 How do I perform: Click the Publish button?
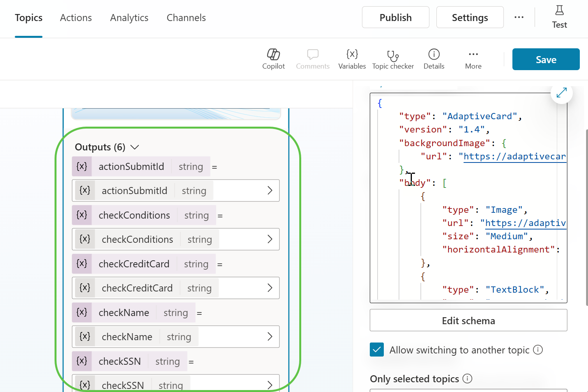396,18
